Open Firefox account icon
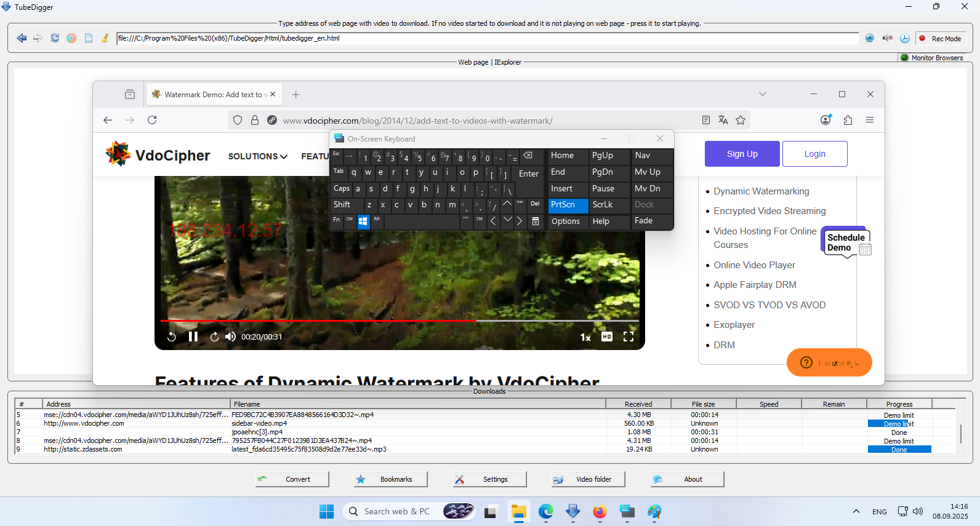 pos(826,120)
